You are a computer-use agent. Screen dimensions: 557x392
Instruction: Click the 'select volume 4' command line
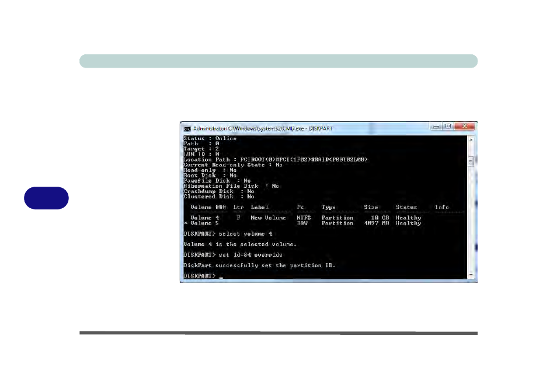228,234
